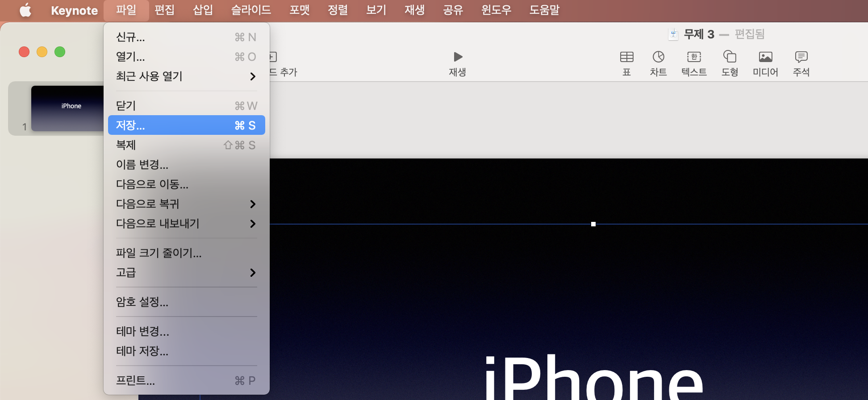Expand the 최근 사용 열기 submenu
Image resolution: width=868 pixels, height=400 pixels.
(187, 76)
